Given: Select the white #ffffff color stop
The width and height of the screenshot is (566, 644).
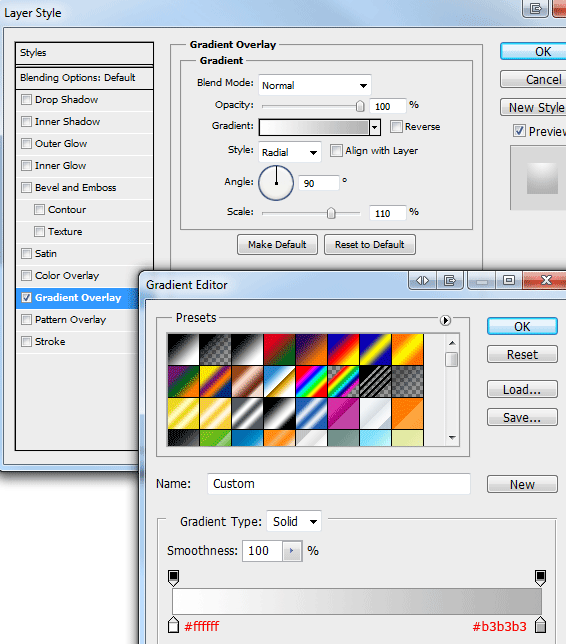Looking at the screenshot, I should tap(173, 625).
